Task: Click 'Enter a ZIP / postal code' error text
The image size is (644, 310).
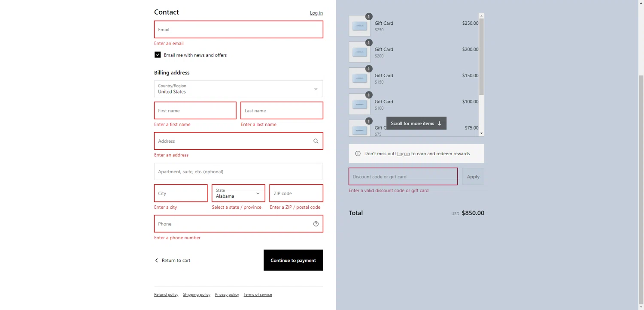Action: tap(295, 207)
